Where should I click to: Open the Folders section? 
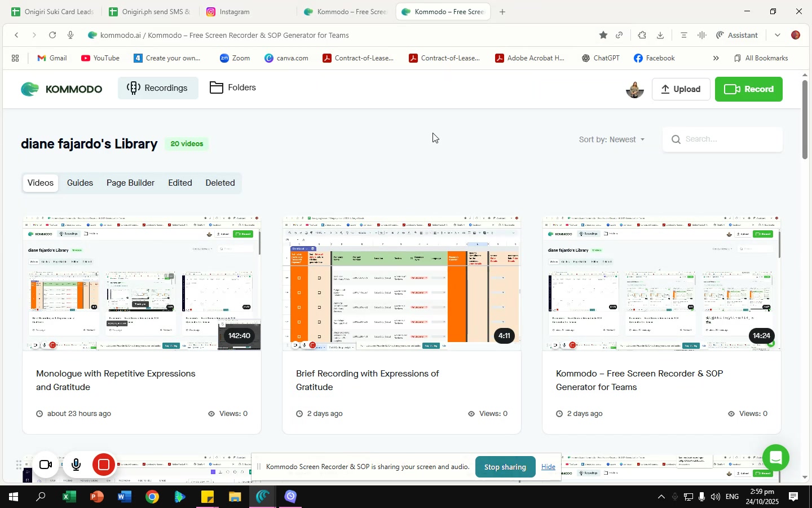tap(233, 87)
